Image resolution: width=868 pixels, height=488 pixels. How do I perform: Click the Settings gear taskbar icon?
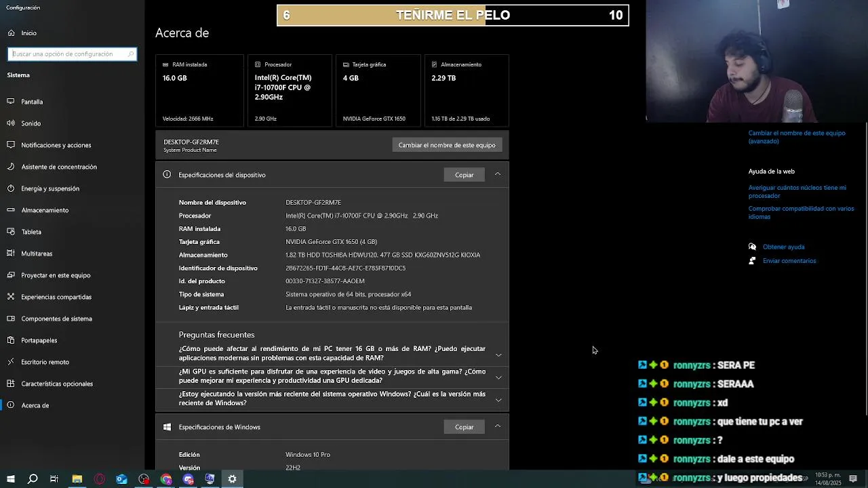(x=232, y=479)
